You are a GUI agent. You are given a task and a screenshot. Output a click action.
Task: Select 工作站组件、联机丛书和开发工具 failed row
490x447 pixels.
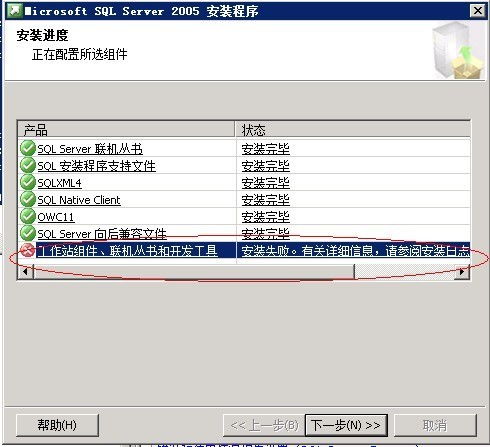[x=244, y=251]
